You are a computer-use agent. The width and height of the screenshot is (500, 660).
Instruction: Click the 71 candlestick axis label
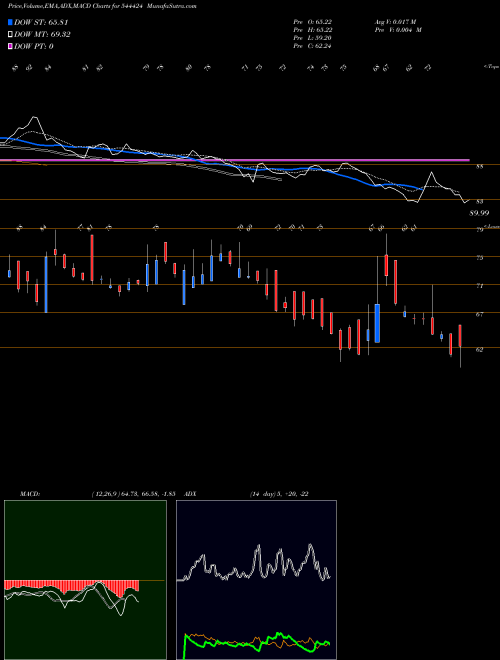coord(480,286)
